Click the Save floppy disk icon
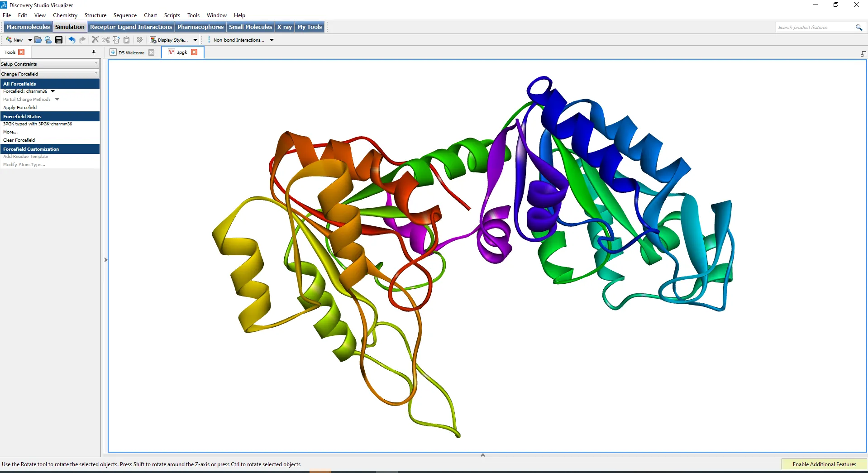This screenshot has width=868, height=473. [x=59, y=40]
